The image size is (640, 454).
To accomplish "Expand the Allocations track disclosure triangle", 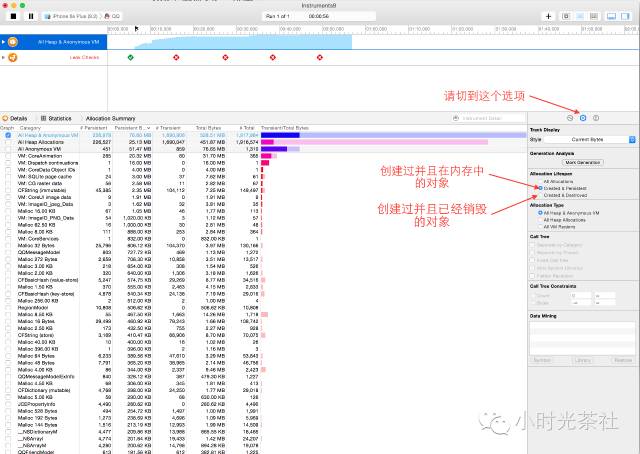I will click(x=3, y=42).
